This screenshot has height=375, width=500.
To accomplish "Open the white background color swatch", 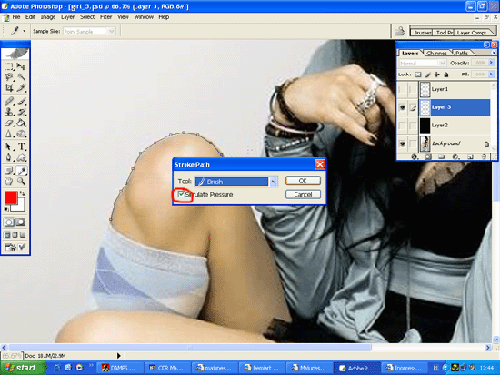I will point(20,207).
